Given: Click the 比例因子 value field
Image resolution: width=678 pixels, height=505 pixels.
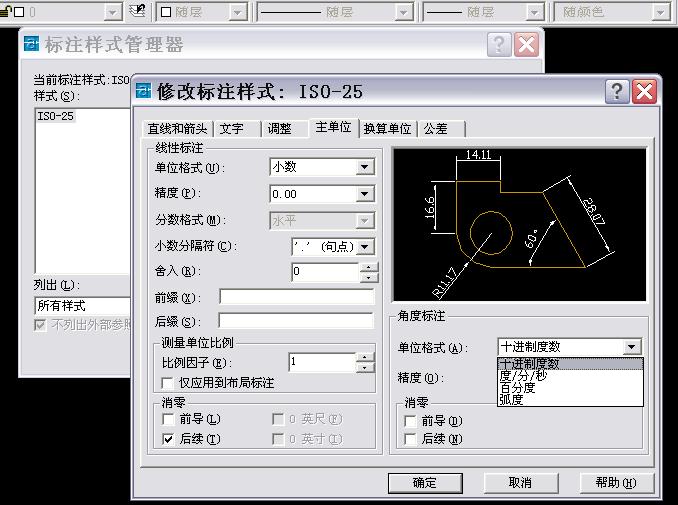Looking at the screenshot, I should point(322,362).
